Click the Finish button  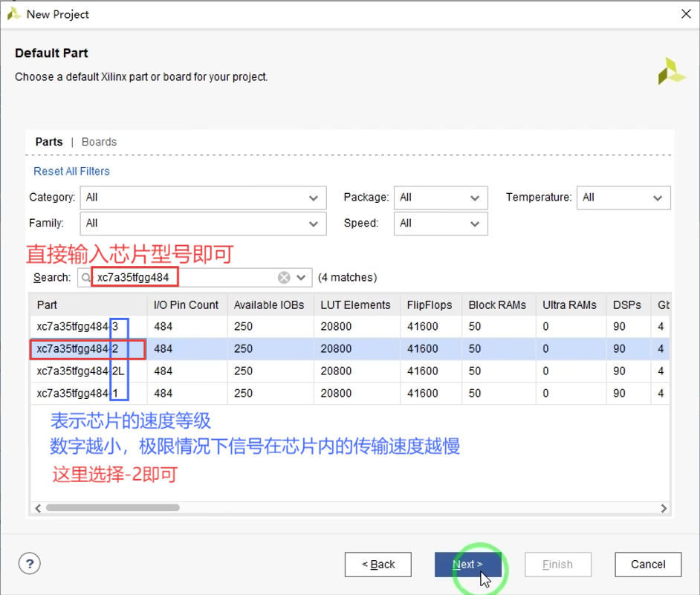tap(558, 565)
